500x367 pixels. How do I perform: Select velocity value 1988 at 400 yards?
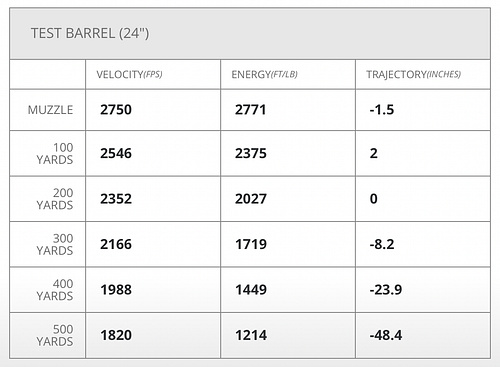click(x=116, y=290)
